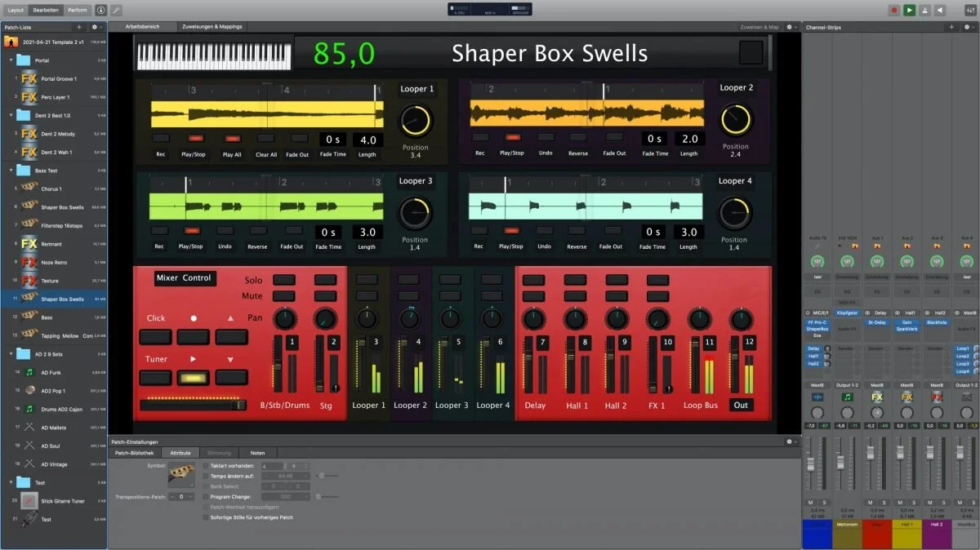Switch to Perform mode

tap(77, 10)
